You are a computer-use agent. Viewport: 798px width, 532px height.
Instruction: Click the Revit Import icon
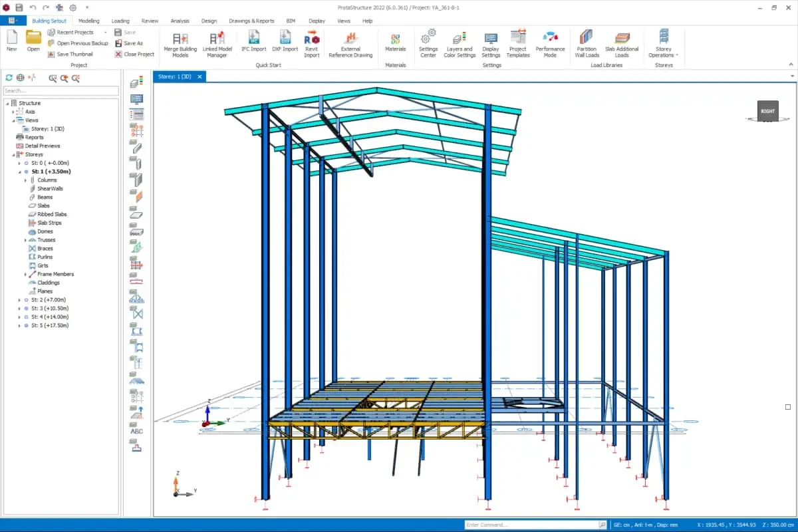click(x=311, y=43)
